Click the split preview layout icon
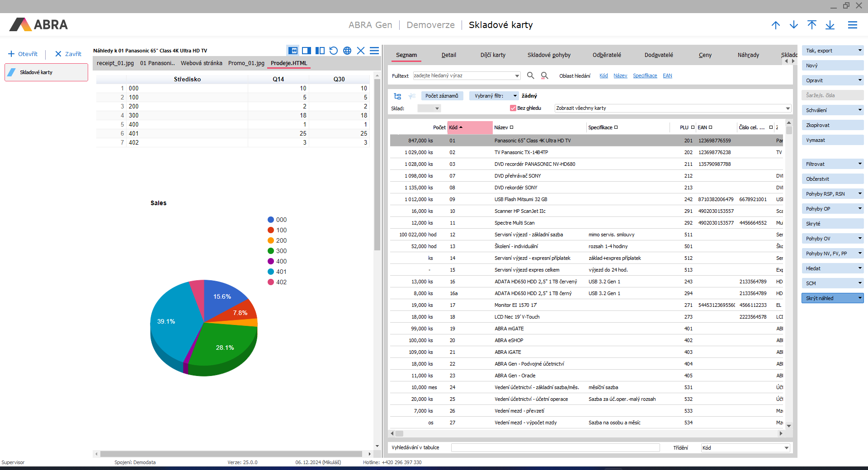 (320, 51)
